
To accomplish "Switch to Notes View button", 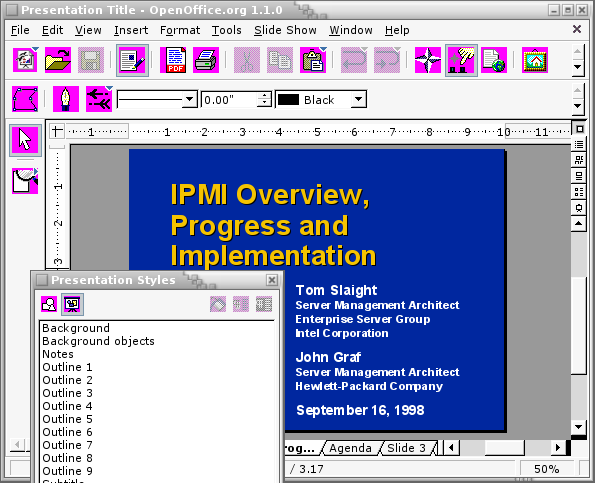I will [579, 176].
